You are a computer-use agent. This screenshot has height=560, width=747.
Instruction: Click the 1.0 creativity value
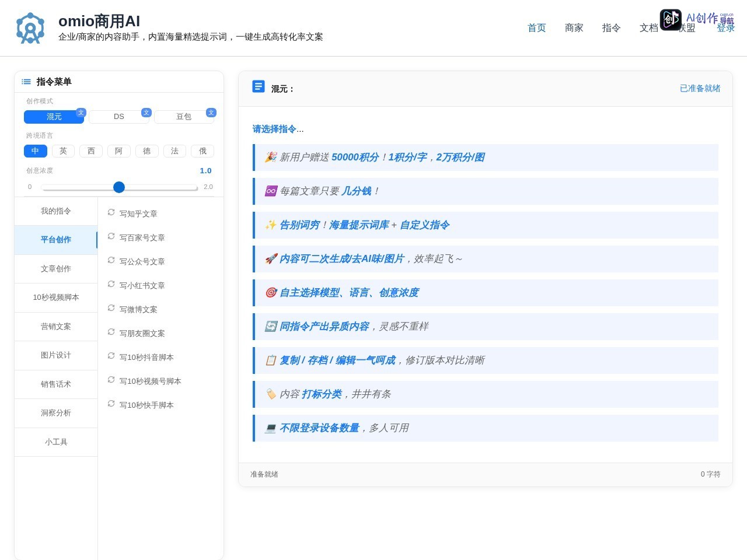coord(205,171)
